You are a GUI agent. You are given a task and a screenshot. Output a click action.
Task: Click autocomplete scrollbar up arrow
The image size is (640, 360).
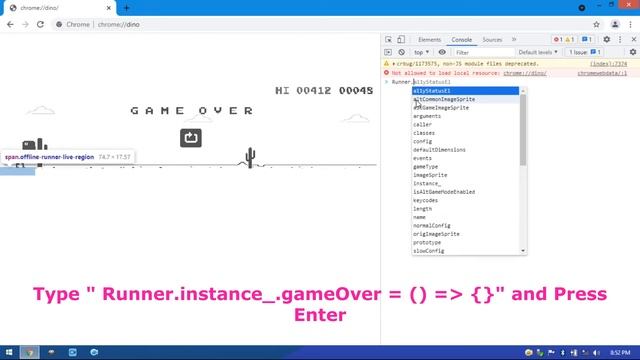(523, 90)
